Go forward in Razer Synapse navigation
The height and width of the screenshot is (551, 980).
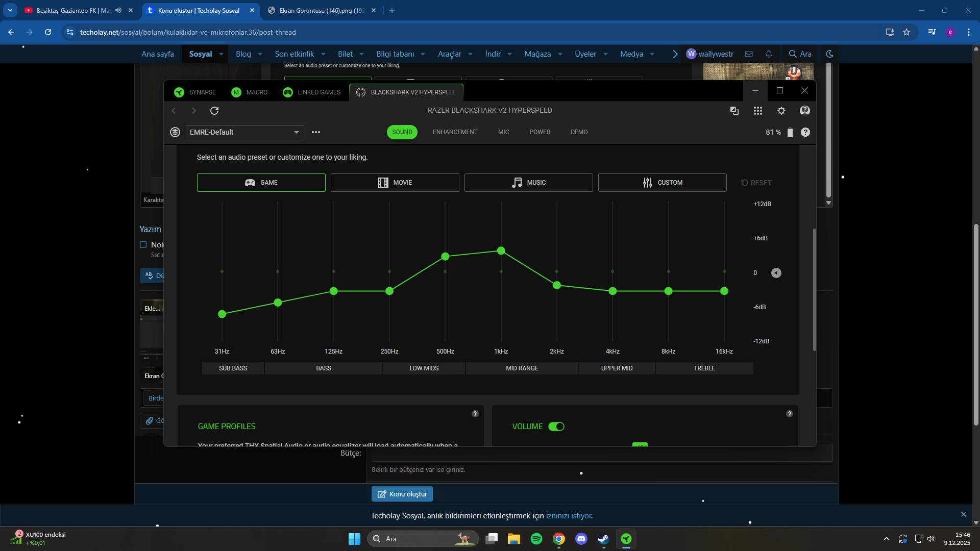pyautogui.click(x=193, y=111)
